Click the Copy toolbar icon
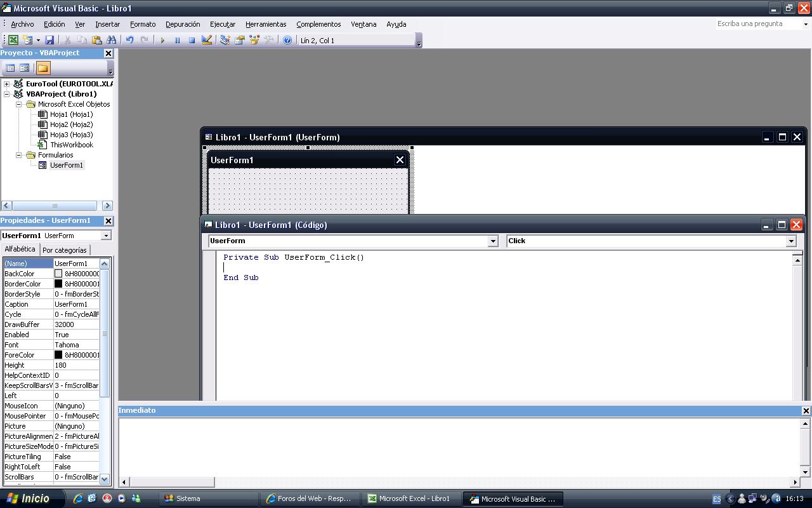Screen dimensions: 812x508 (x=82, y=40)
